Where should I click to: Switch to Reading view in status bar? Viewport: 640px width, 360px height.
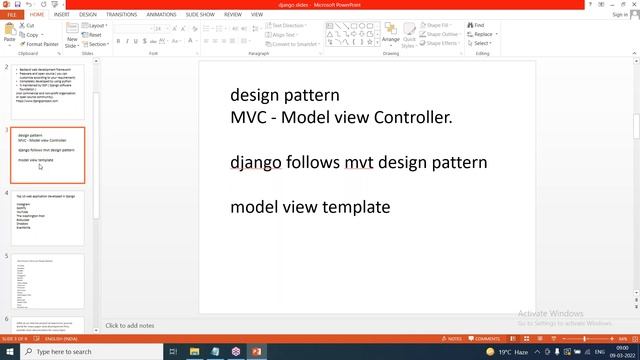click(x=540, y=339)
